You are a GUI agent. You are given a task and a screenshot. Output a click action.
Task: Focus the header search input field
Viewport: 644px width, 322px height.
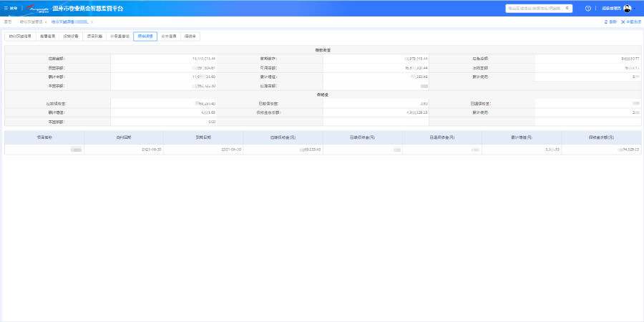(533, 9)
